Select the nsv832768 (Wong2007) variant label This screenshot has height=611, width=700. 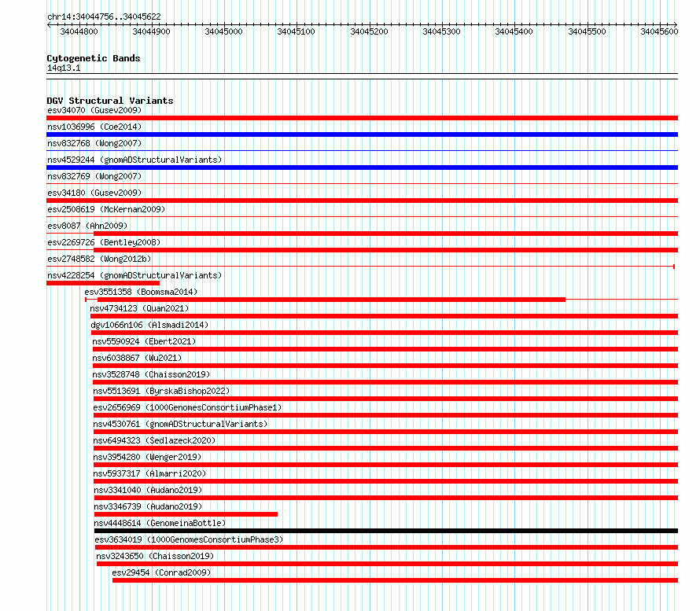pos(94,143)
